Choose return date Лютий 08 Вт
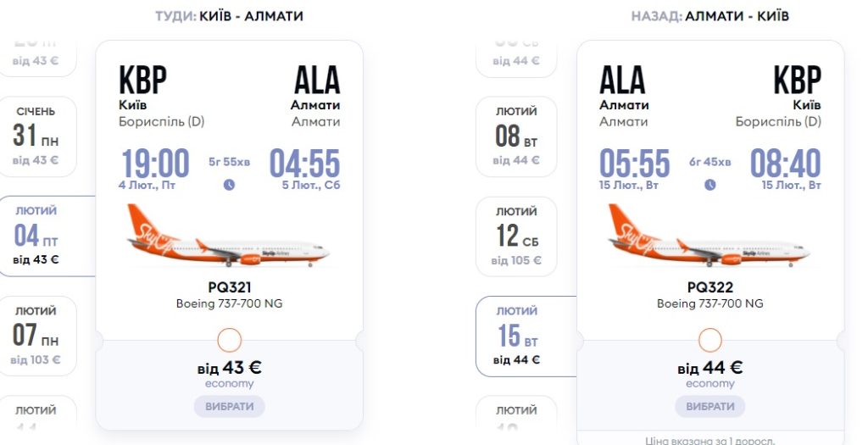 pyautogui.click(x=516, y=136)
